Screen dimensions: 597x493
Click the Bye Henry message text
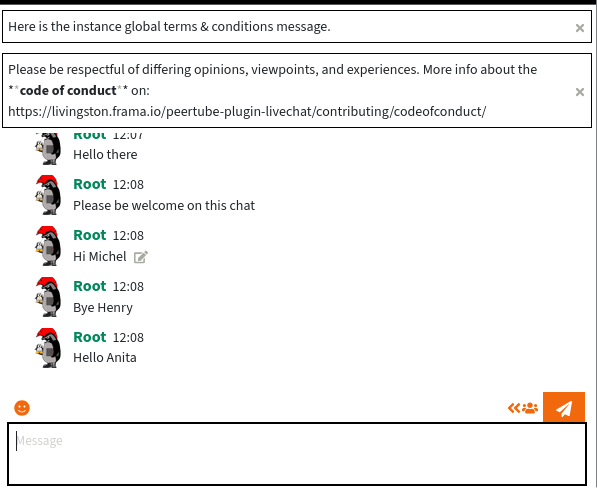(x=103, y=308)
